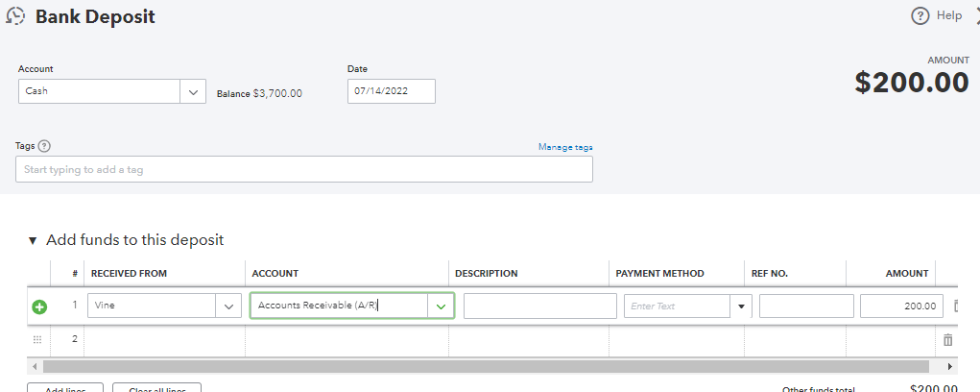Expand the Payment Method dropdown arrow
The height and width of the screenshot is (392, 980).
pos(740,306)
